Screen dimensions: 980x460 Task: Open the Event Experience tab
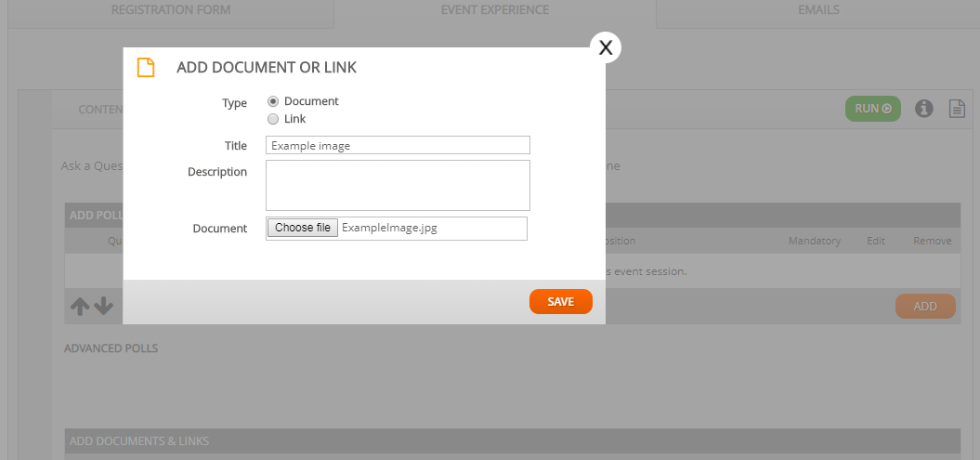(x=495, y=10)
